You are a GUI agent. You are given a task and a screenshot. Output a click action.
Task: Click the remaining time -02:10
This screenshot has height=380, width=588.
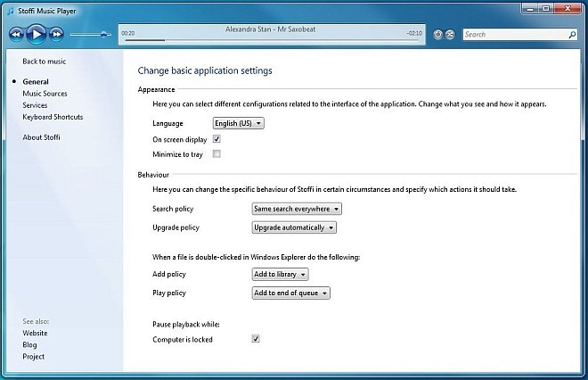coord(414,33)
